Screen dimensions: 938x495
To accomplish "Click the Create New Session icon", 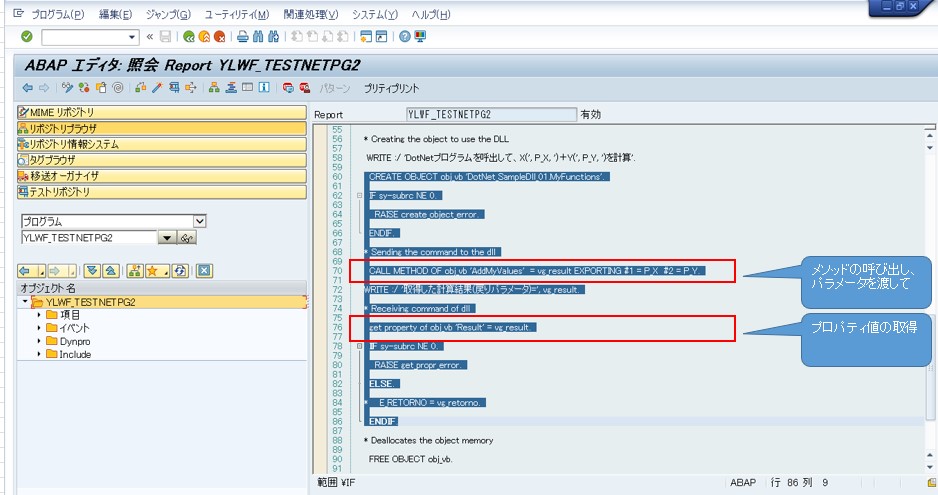I will click(366, 37).
